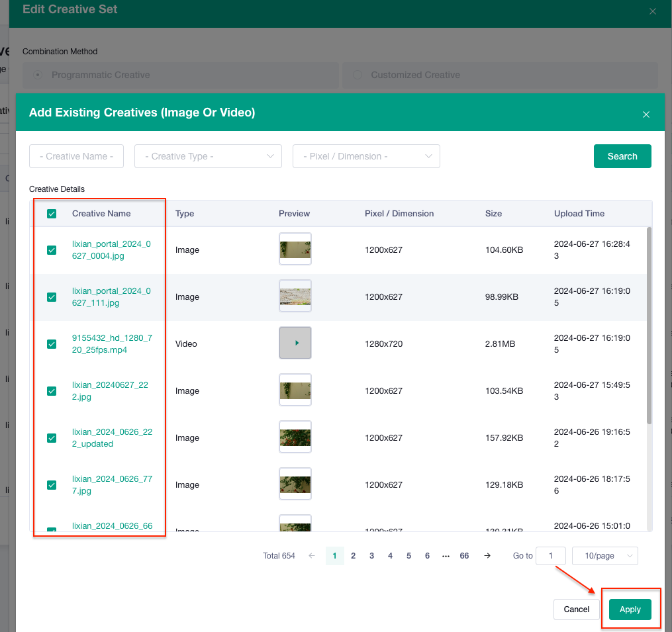Expand the Pixel / Dimension dropdown
Screen dimensions: 672x632
tap(366, 156)
